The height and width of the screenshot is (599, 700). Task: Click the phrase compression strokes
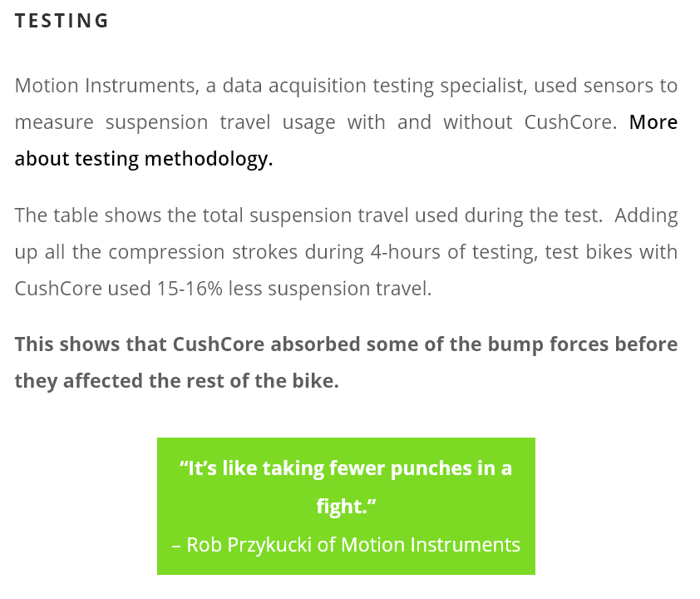(203, 252)
